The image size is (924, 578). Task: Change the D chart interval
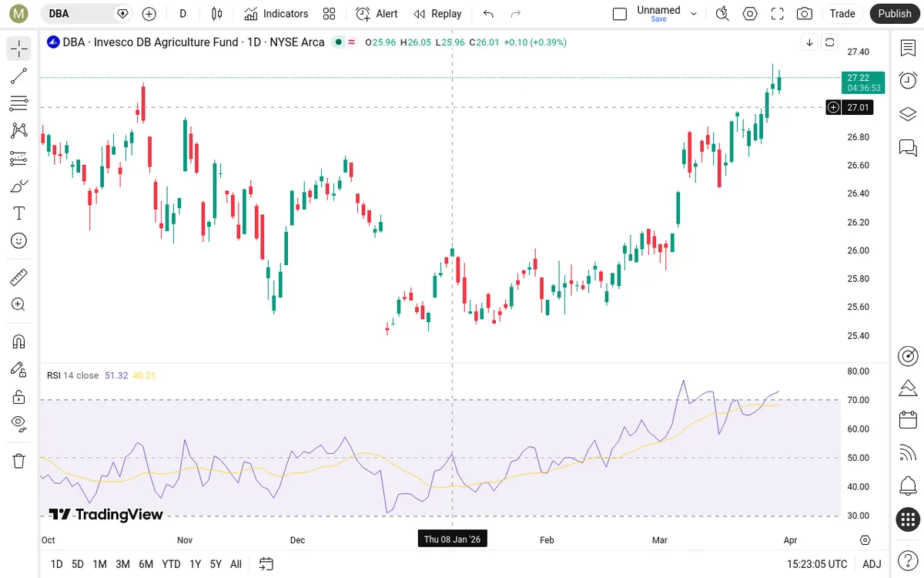click(182, 14)
